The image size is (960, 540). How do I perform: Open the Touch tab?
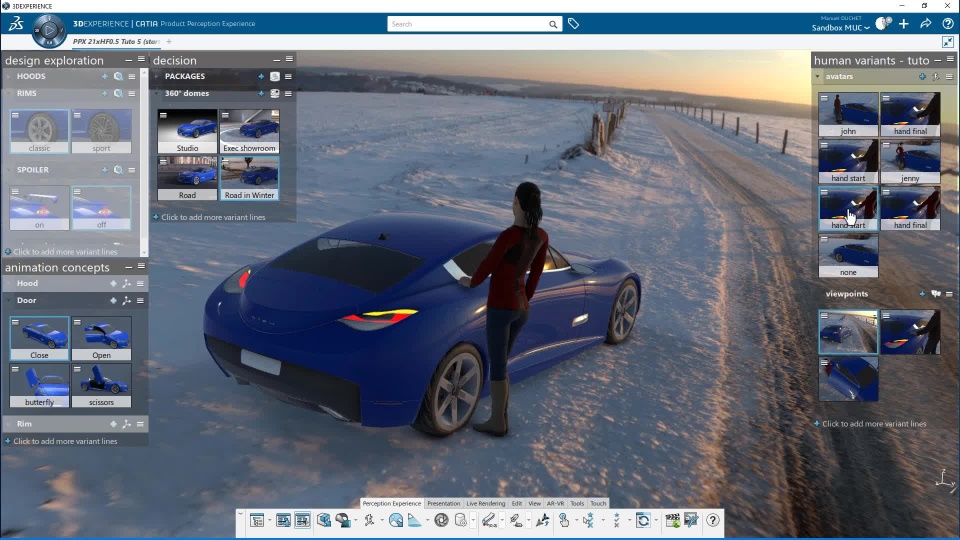click(x=598, y=503)
